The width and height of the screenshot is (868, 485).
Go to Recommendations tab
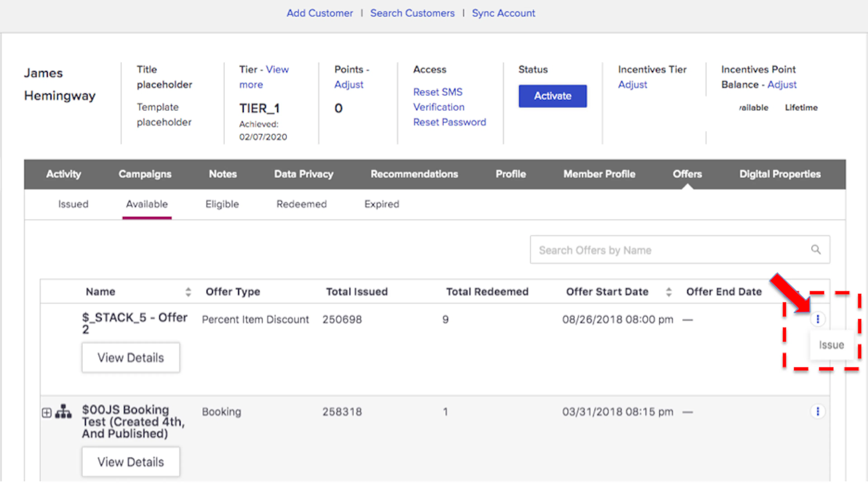coord(414,174)
